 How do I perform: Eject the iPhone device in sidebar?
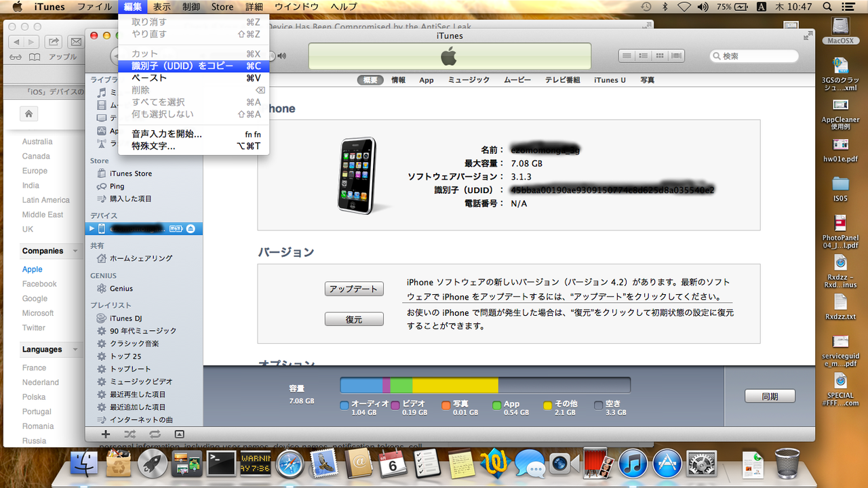coord(191,228)
